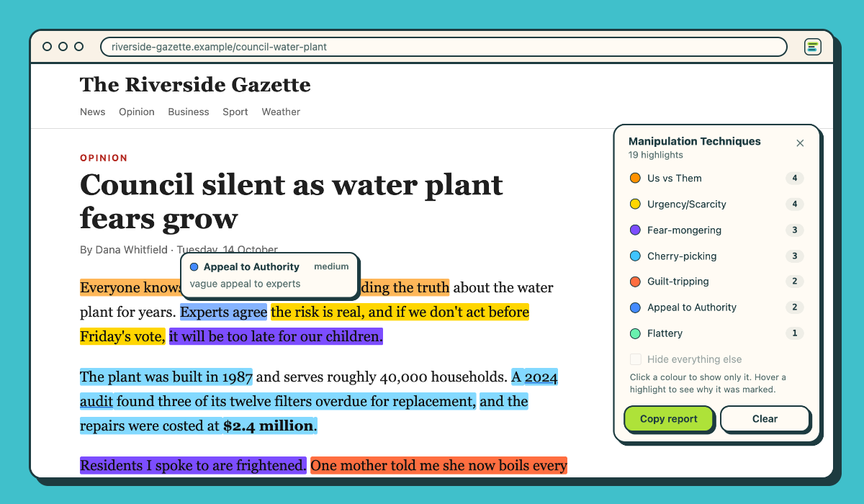This screenshot has width=864, height=504.
Task: Click the tooltip's blue Appeal to Authority dot
Action: (194, 267)
